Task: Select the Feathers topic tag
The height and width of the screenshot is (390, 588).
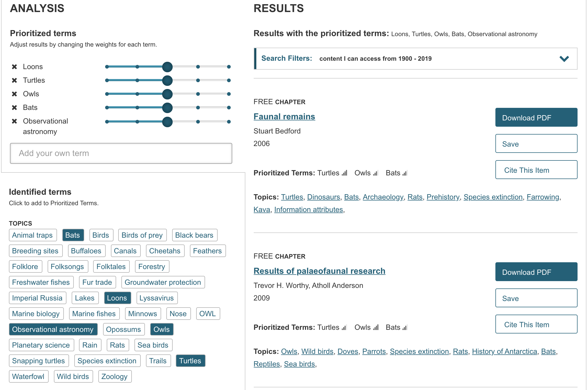Action: tap(208, 251)
